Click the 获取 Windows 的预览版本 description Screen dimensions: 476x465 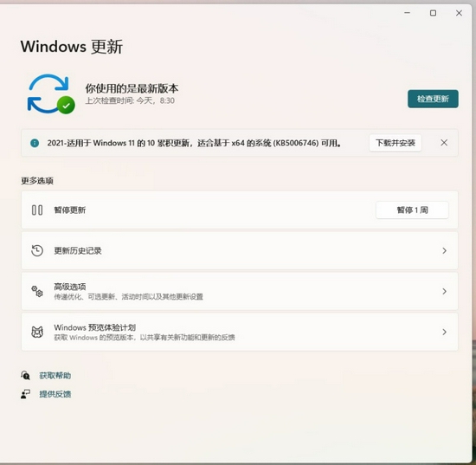pos(145,337)
